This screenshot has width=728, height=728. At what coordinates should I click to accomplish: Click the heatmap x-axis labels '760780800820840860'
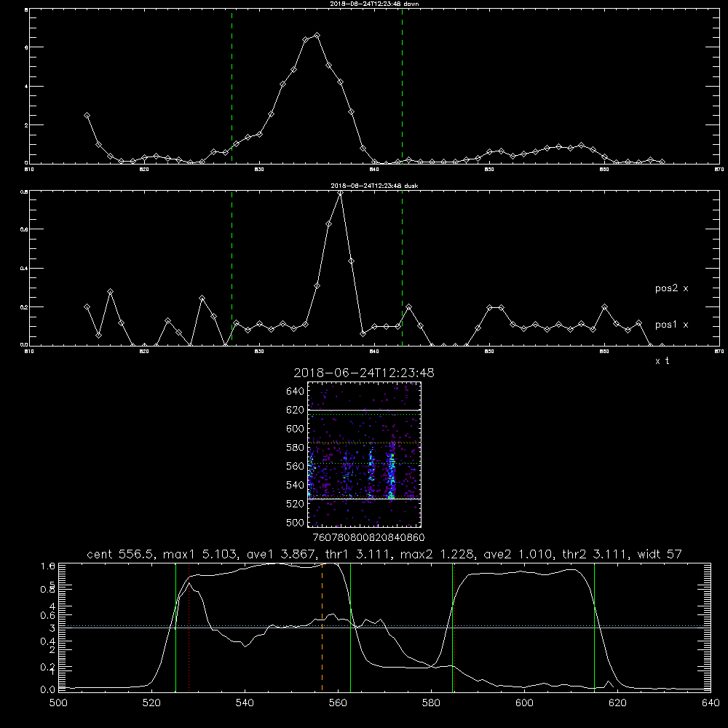[x=369, y=537]
